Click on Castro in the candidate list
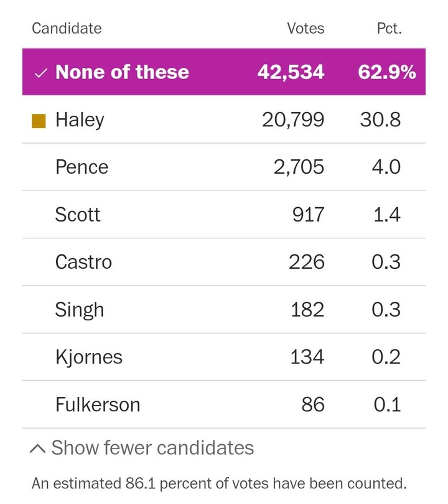 (x=83, y=262)
